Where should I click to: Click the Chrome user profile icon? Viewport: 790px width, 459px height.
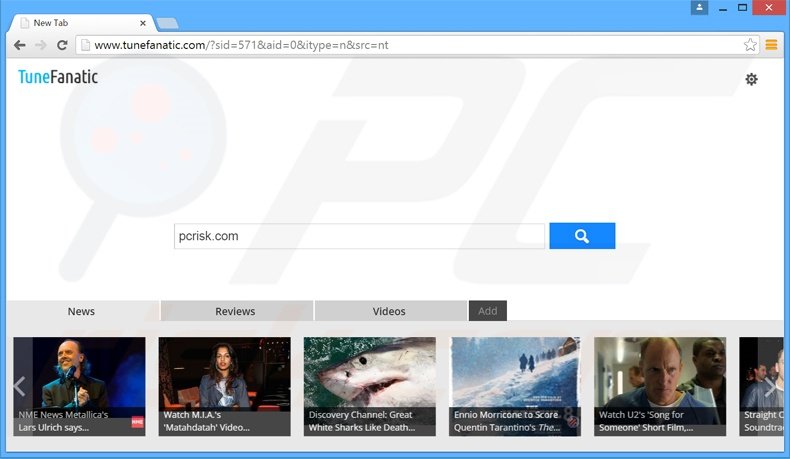tap(699, 8)
